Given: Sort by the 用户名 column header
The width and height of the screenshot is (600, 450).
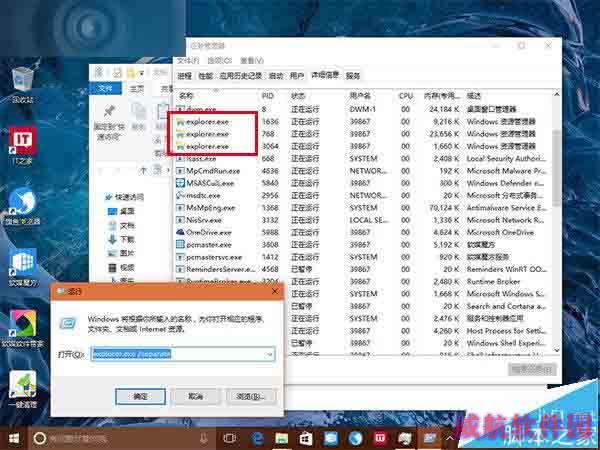Looking at the screenshot, I should click(x=360, y=96).
